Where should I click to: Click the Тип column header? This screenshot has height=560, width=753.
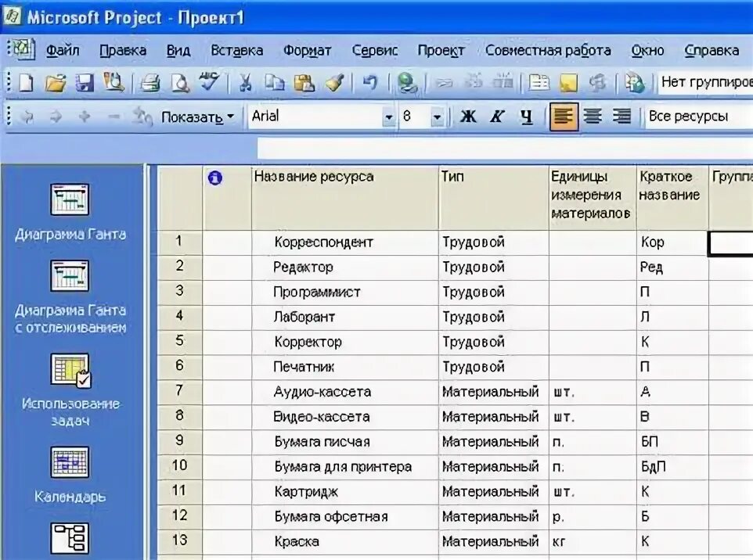point(494,198)
